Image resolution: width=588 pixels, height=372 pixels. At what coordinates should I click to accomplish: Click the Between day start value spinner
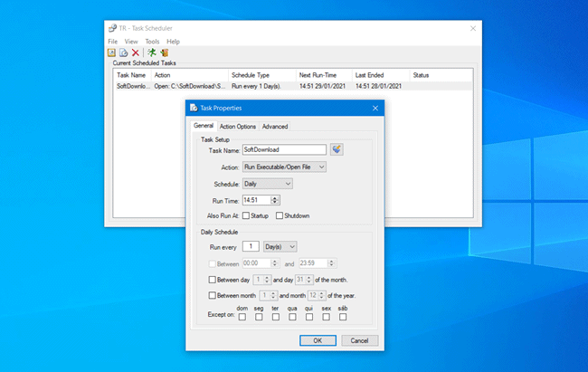click(x=267, y=280)
